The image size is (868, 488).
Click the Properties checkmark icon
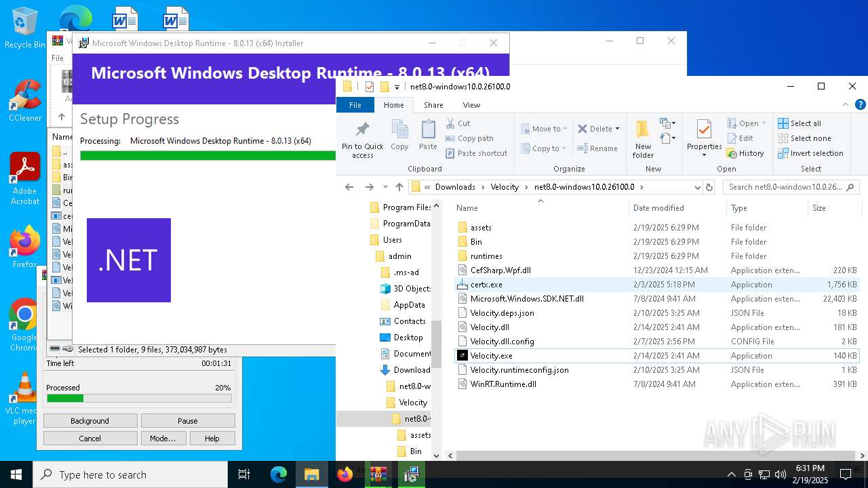pyautogui.click(x=704, y=129)
